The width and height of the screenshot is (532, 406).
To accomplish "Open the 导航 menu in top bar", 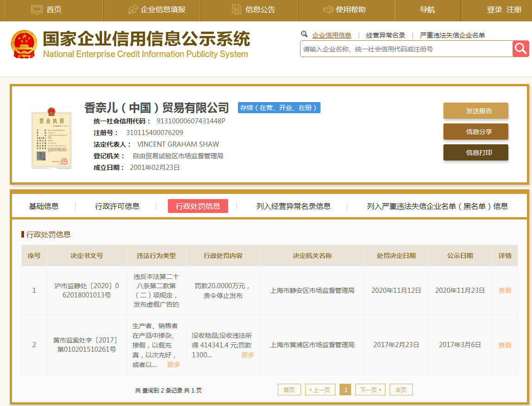I will tap(427, 9).
